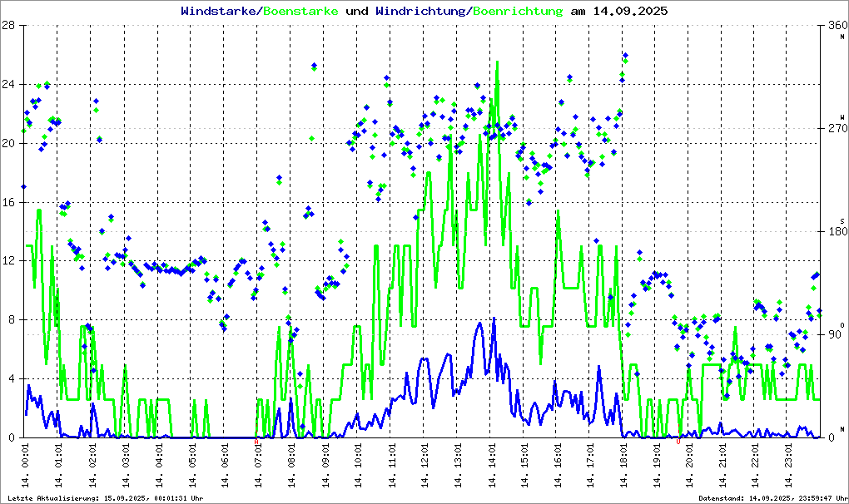Click the '14. 17:01' time label
The width and height of the screenshot is (849, 504).
[x=591, y=466]
